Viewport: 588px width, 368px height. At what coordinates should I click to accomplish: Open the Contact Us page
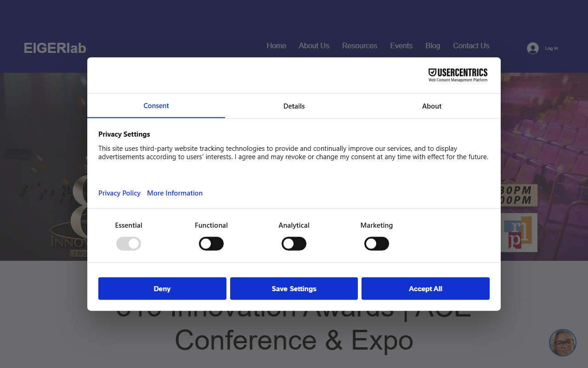471,46
